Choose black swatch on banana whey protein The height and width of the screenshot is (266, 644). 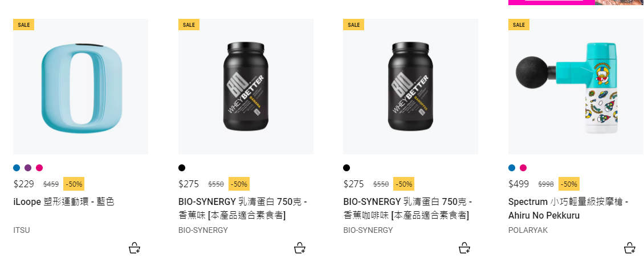(182, 168)
